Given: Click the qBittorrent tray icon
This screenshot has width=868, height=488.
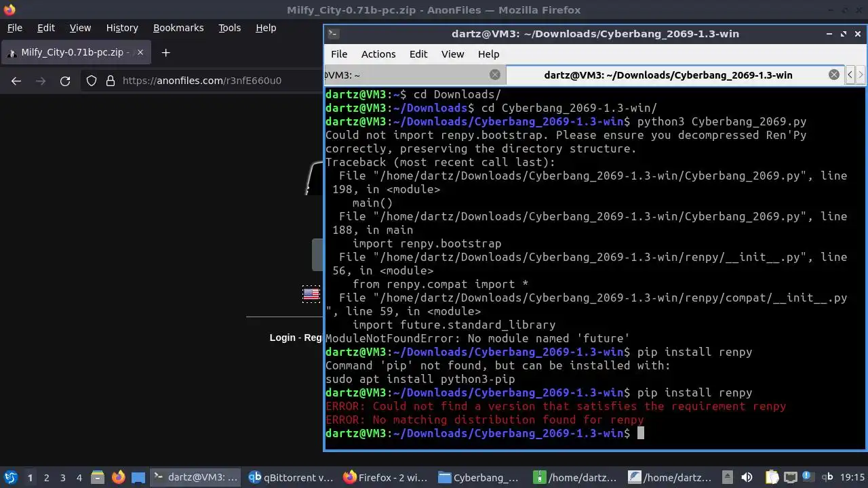Looking at the screenshot, I should click(x=827, y=477).
